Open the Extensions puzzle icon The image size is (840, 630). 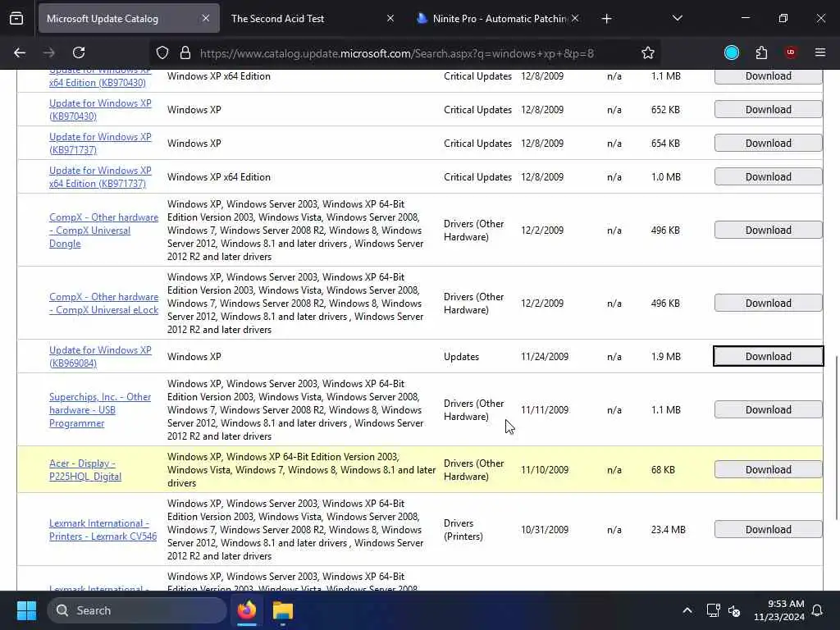[x=761, y=52]
